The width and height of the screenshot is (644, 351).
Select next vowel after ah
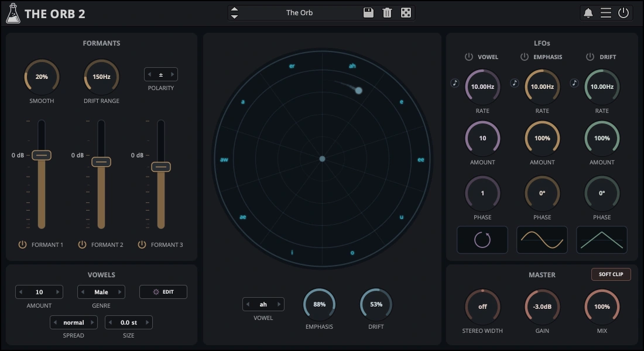click(279, 304)
